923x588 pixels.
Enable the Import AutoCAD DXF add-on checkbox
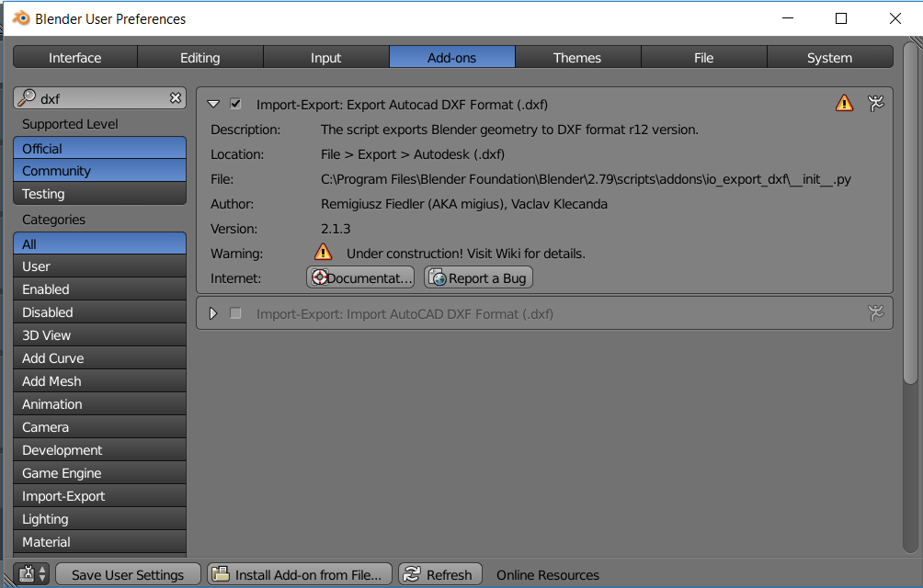[235, 313]
